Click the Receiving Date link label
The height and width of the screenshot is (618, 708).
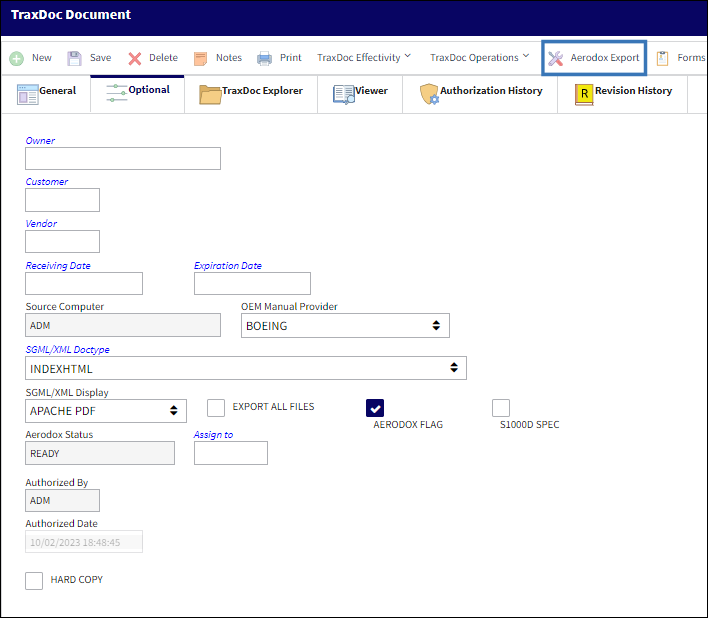pyautogui.click(x=58, y=265)
